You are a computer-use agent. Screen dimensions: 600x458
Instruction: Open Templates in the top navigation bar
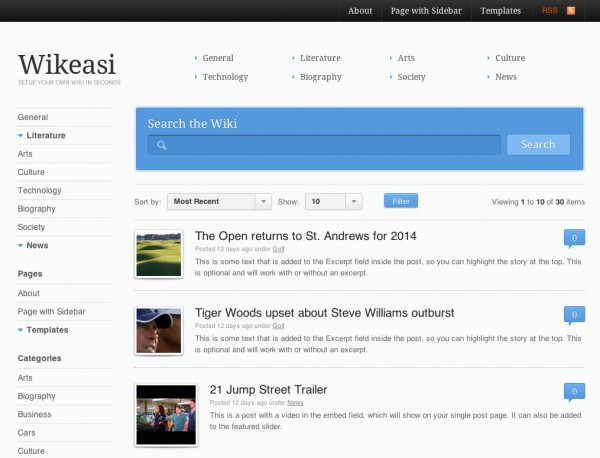click(500, 11)
